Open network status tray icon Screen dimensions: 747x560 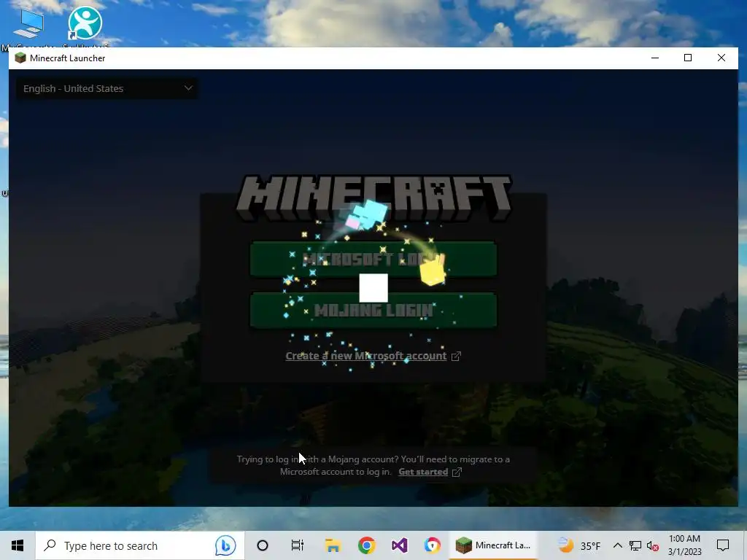click(635, 545)
